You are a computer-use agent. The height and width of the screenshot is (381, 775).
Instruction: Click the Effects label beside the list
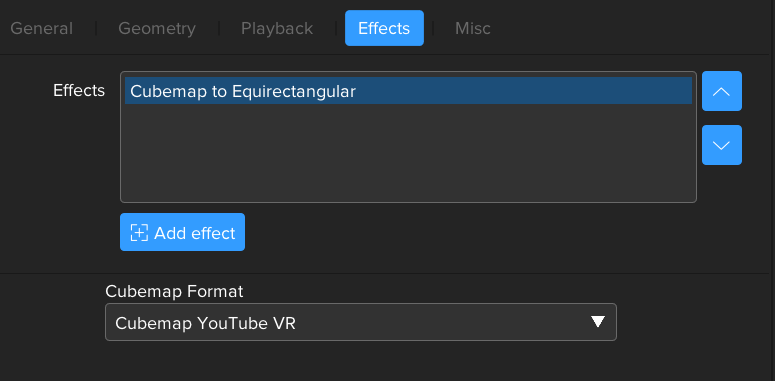click(79, 90)
